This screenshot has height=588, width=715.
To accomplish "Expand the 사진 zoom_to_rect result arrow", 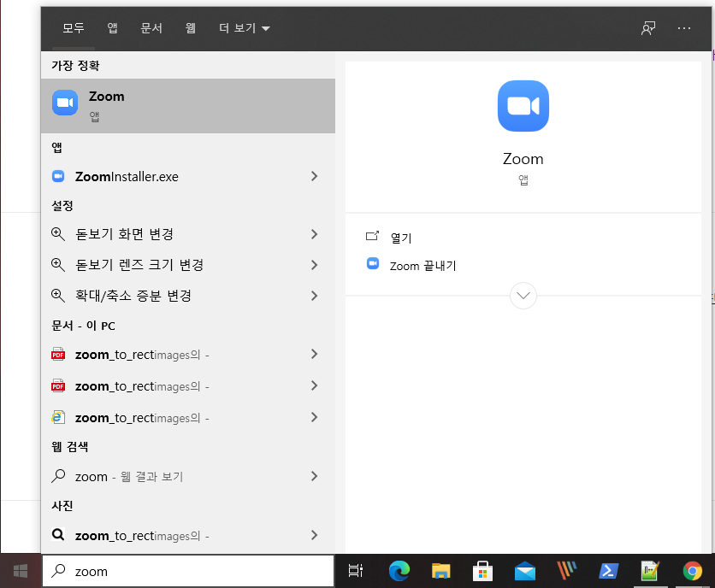I will pos(314,535).
